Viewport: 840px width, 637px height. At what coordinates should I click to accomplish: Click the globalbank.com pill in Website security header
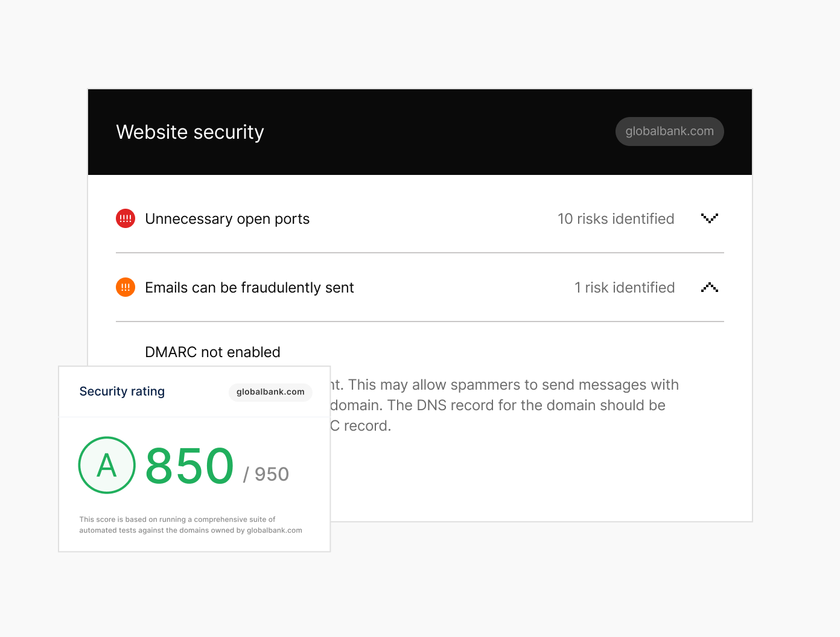click(x=669, y=132)
